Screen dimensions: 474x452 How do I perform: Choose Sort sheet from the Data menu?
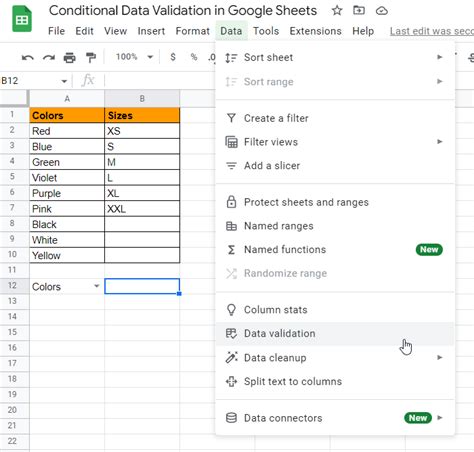coord(335,57)
